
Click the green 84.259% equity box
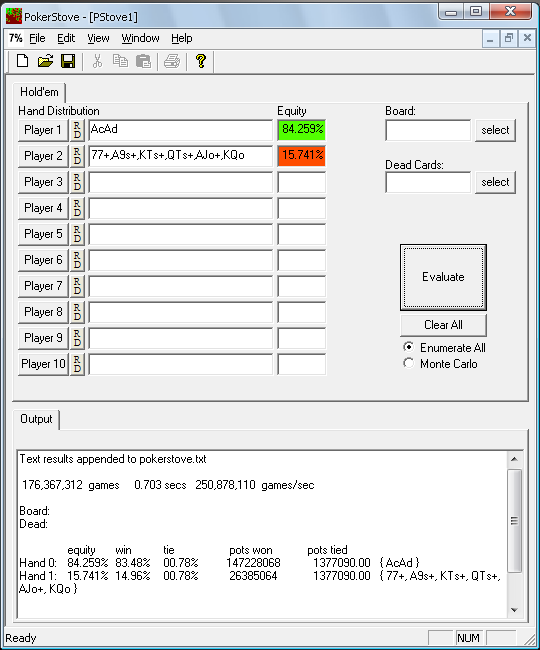tap(302, 130)
